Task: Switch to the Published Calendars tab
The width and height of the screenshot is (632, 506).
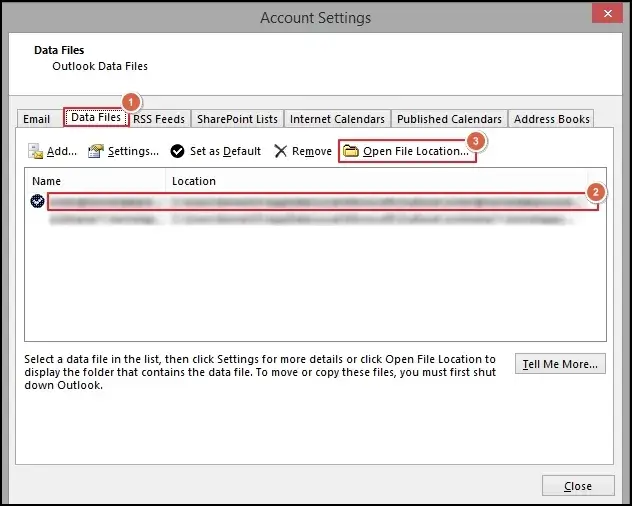Action: point(449,119)
